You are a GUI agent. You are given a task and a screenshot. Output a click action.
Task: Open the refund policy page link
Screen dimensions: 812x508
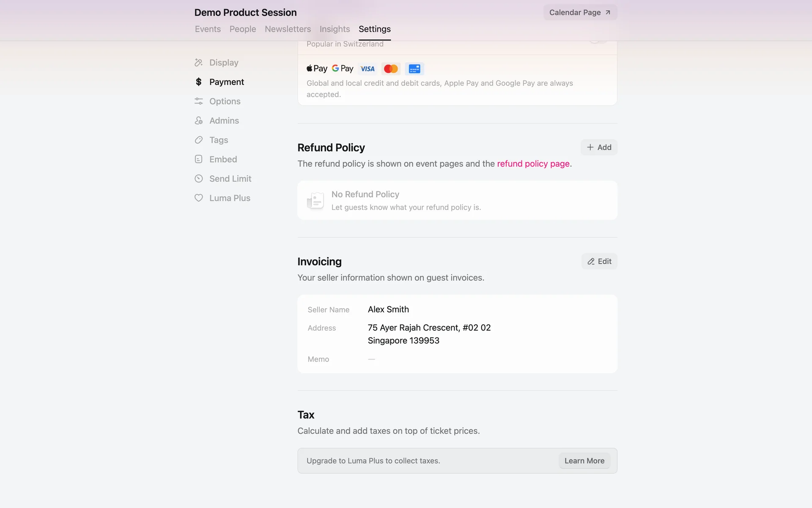[533, 164]
